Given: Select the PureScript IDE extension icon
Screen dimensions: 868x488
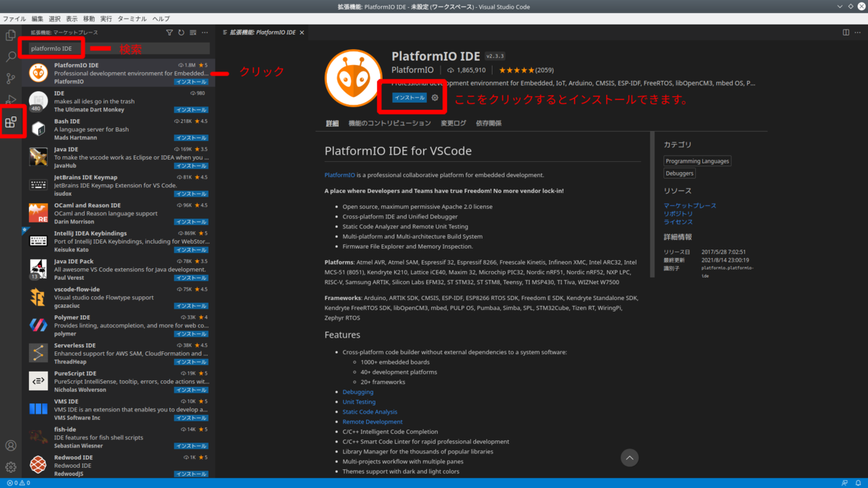Looking at the screenshot, I should 38,381.
